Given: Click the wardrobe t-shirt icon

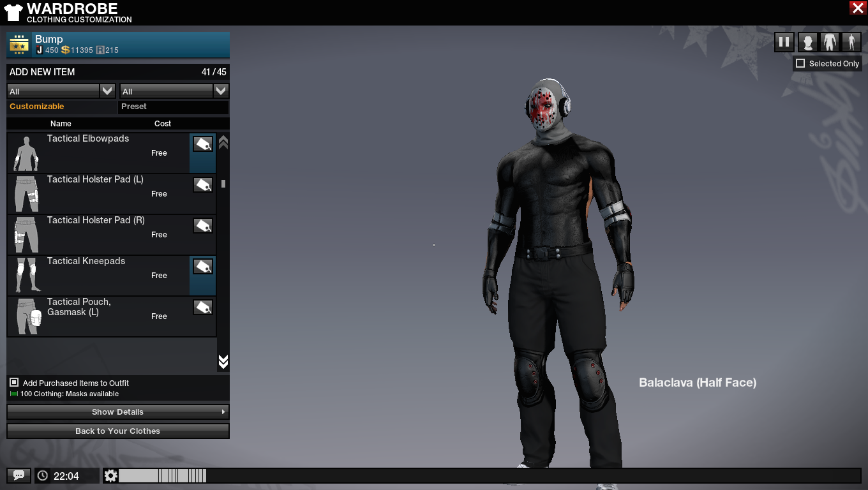Looking at the screenshot, I should pyautogui.click(x=13, y=11).
